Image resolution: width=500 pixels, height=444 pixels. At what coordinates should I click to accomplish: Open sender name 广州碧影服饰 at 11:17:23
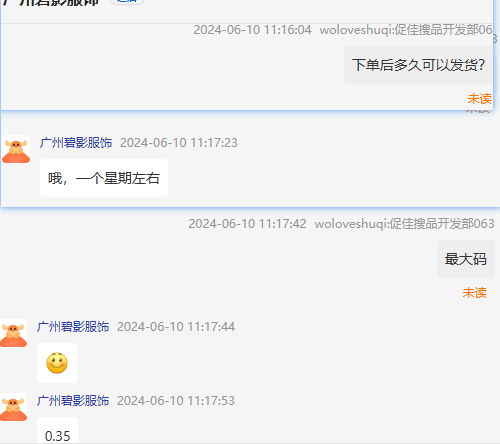pyautogui.click(x=76, y=143)
